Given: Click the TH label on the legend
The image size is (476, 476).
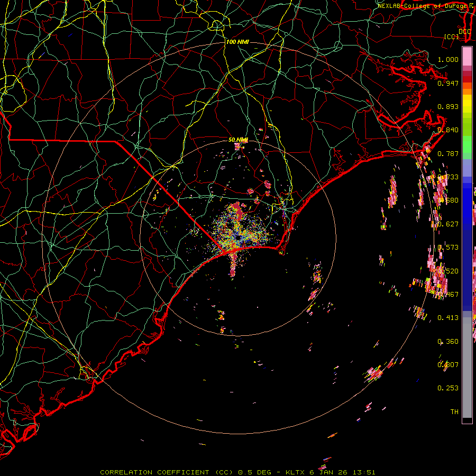Looking at the screenshot, I should pyautogui.click(x=454, y=411).
